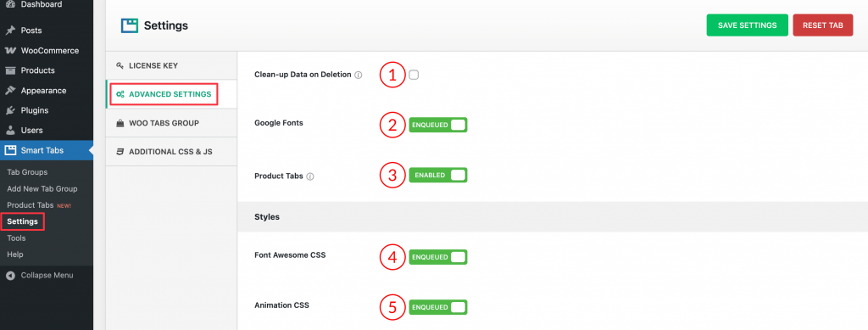Click the red Reset Tab button
This screenshot has width=868, height=330.
823,25
